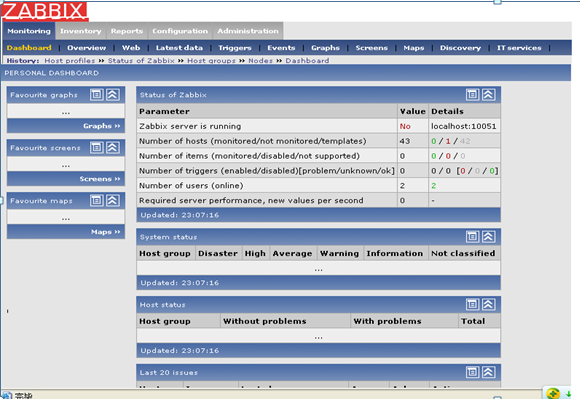Viewport: 580px width, 399px height.
Task: Click the green download arrow in status bar
Action: pos(569,394)
